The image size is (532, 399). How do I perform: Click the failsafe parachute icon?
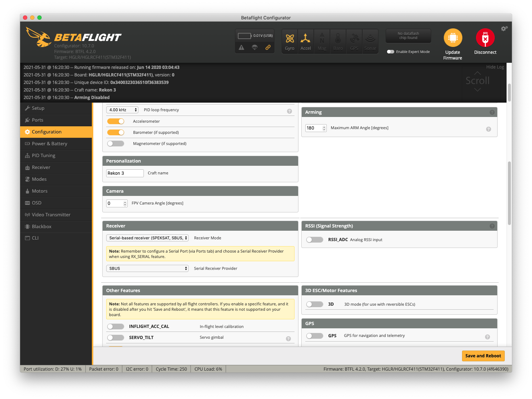[x=255, y=47]
